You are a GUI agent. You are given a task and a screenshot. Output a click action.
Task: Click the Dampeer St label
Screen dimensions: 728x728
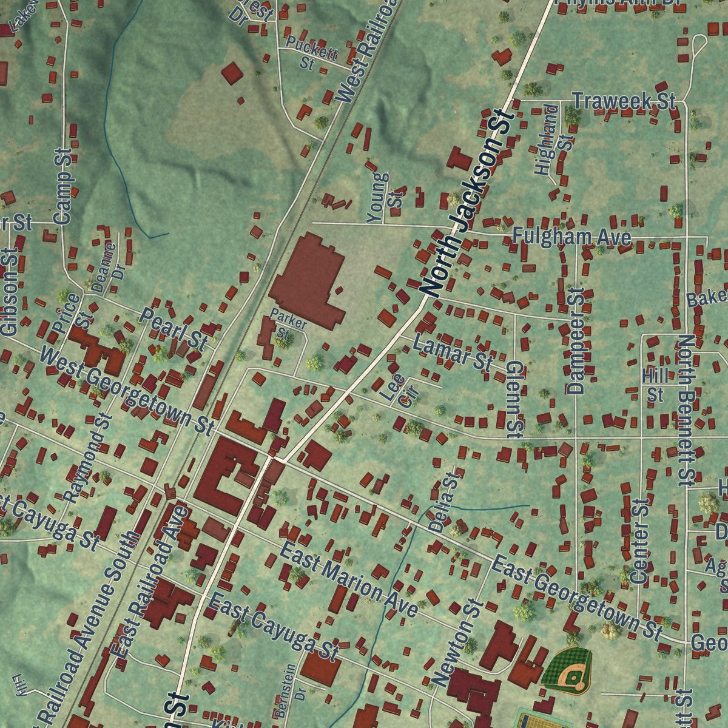576,341
